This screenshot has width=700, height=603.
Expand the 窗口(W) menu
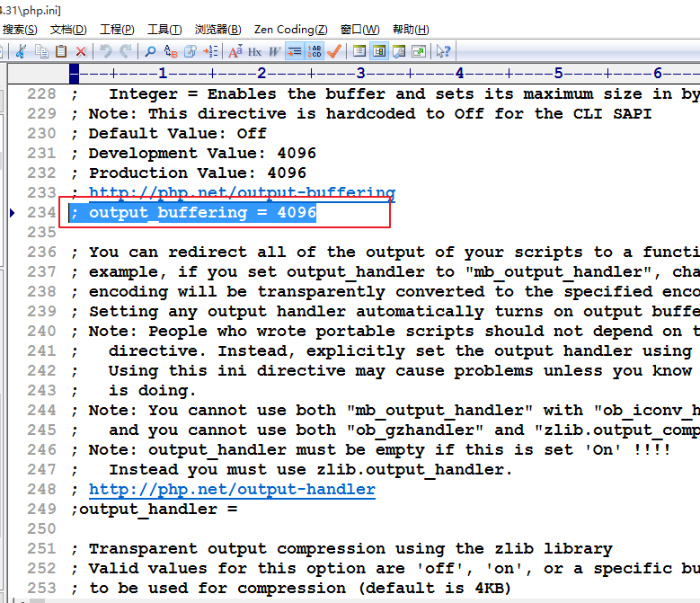(x=359, y=30)
